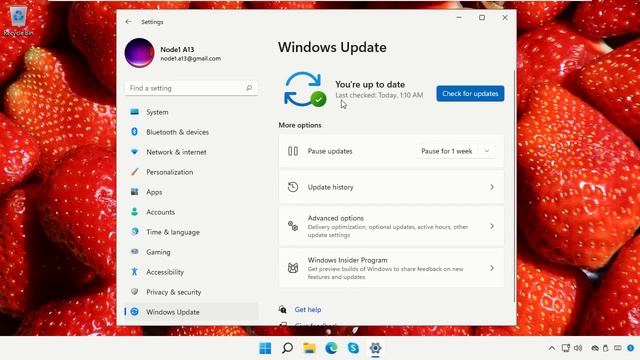The width and height of the screenshot is (640, 360).
Task: Click the Get help link
Action: point(308,309)
